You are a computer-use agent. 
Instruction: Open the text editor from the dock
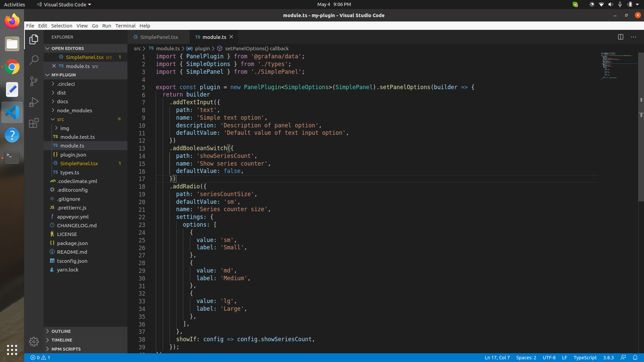12,89
